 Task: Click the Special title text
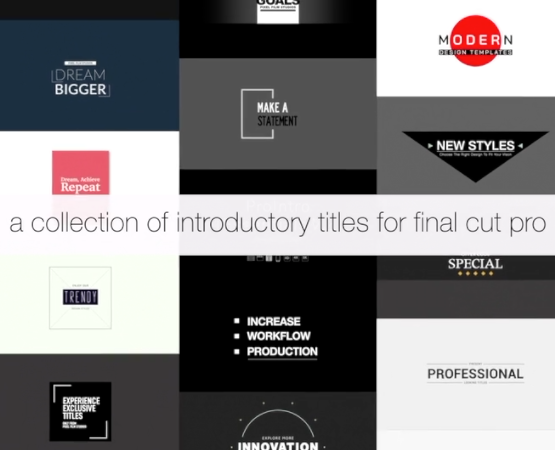point(475,264)
